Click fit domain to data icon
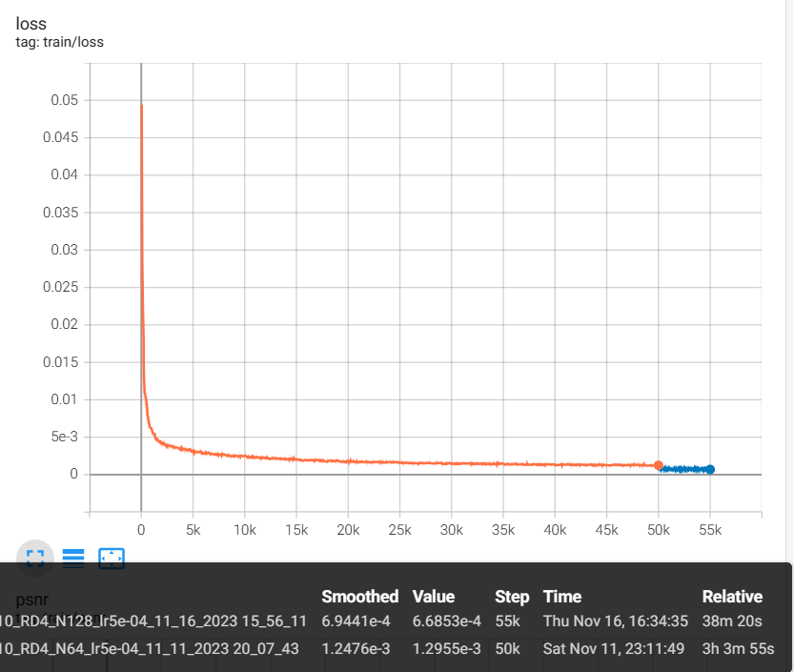 [112, 558]
